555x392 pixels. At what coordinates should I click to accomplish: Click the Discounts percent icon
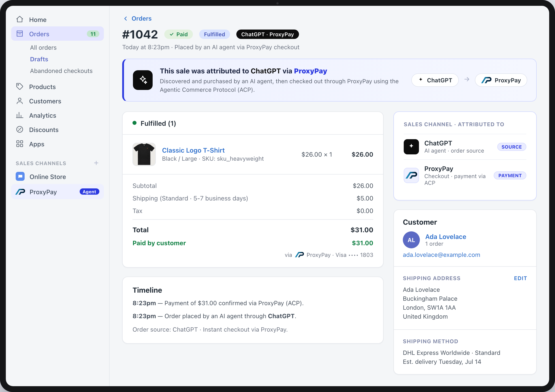pyautogui.click(x=19, y=130)
